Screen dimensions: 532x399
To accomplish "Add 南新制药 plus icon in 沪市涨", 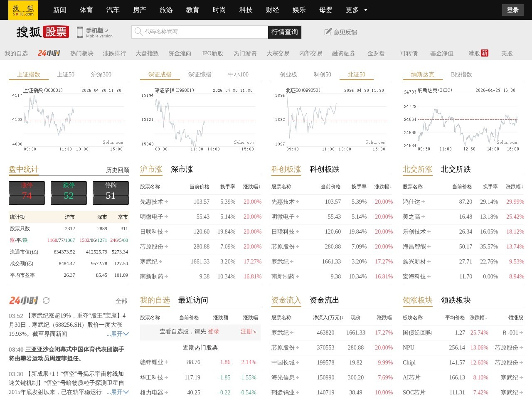I will click(166, 276).
